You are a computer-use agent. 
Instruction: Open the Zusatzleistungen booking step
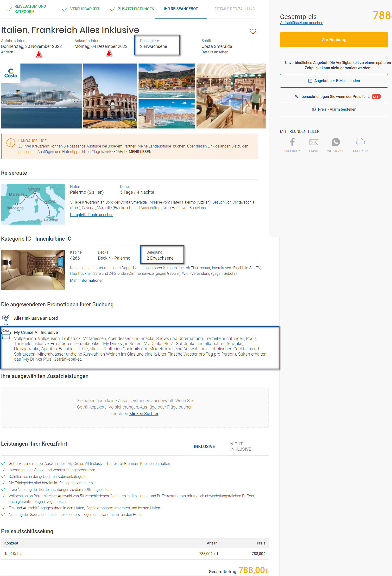(x=136, y=9)
